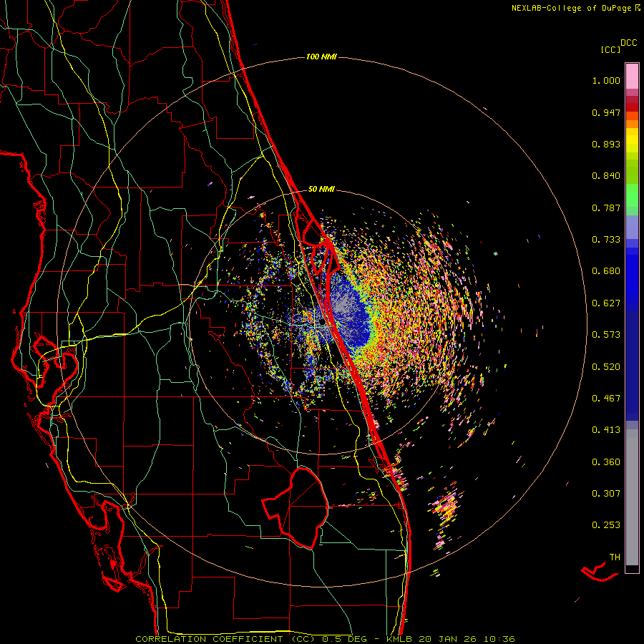Screen dimensions: 644x644
Task: Click the CORRELATION COEFFICIENT (CC) caption
Action: point(225,639)
